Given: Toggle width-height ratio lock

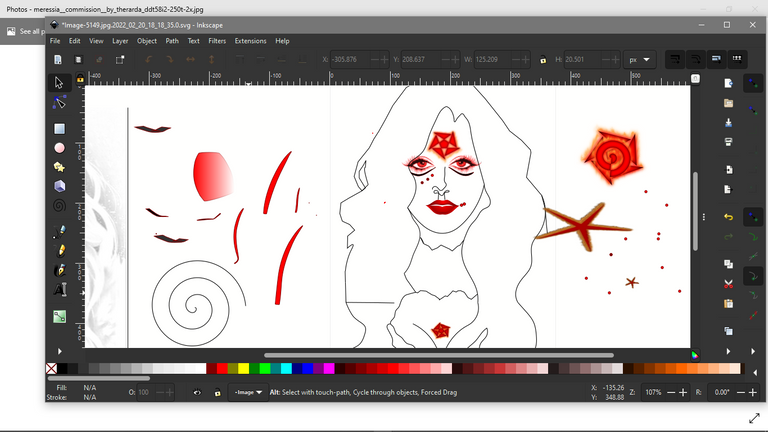Looking at the screenshot, I should tap(543, 60).
